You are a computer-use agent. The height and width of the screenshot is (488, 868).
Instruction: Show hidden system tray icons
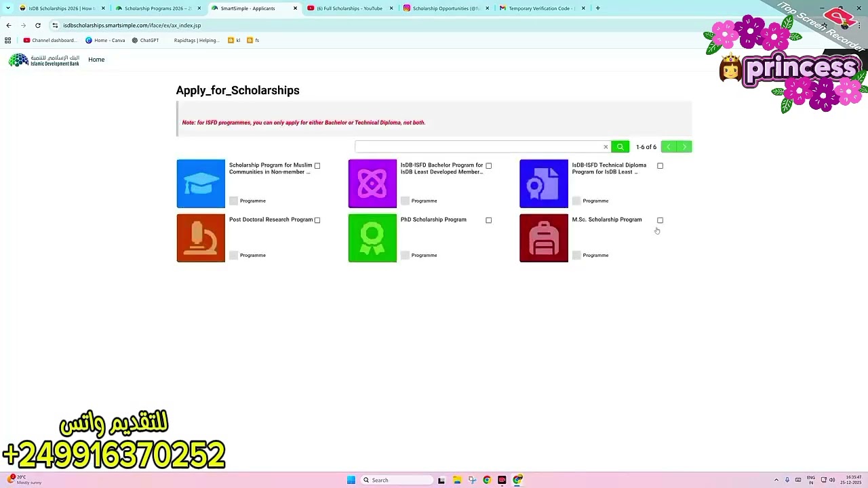coord(776,480)
